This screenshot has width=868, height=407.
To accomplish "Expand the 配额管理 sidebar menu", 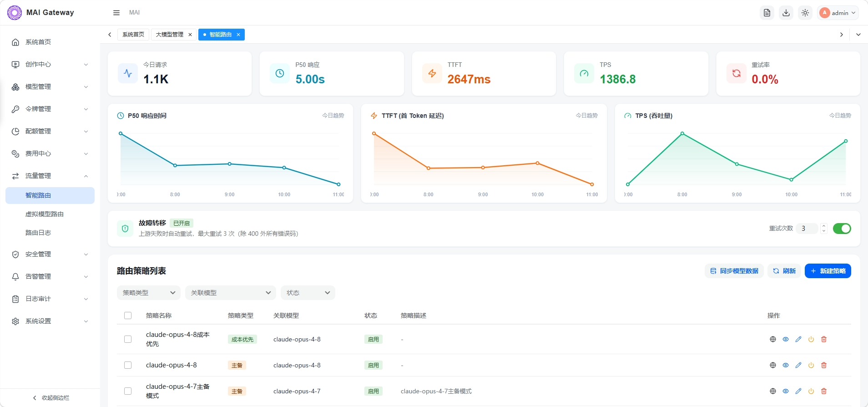I will tap(50, 131).
